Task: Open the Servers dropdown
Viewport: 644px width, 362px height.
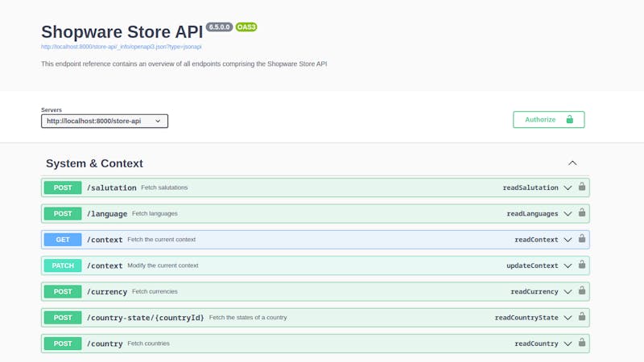Action: click(105, 121)
